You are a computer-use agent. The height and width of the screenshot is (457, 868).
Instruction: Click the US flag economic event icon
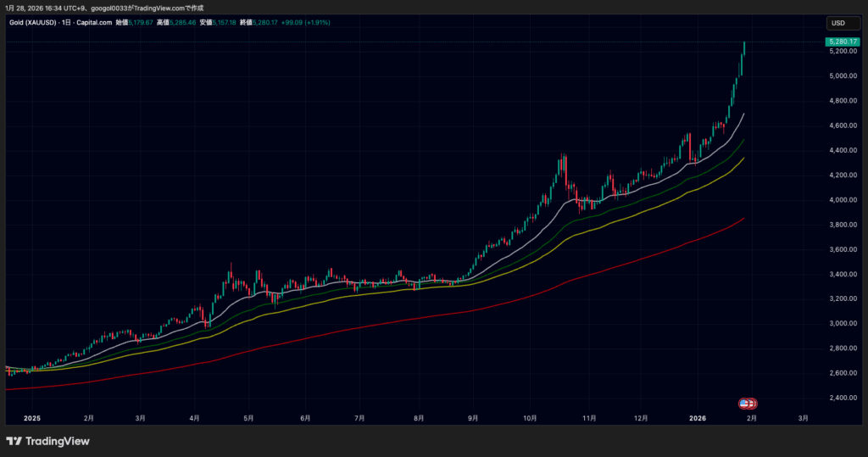(744, 403)
